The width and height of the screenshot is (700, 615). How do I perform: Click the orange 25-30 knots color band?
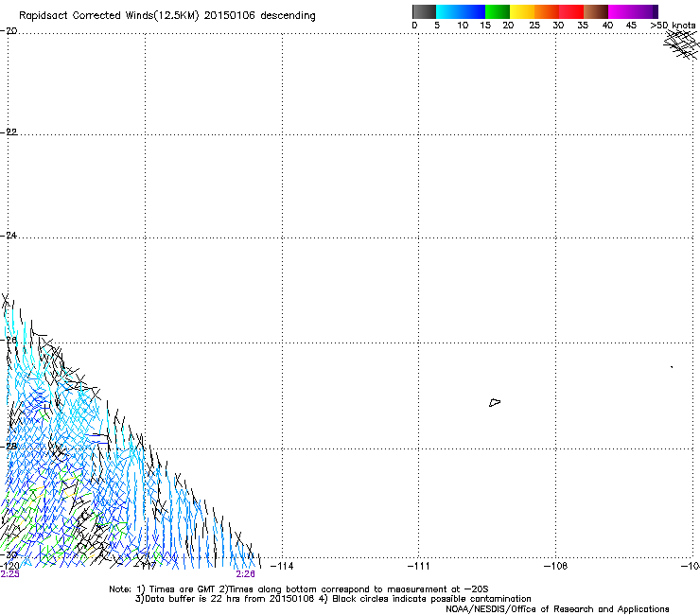547,11
